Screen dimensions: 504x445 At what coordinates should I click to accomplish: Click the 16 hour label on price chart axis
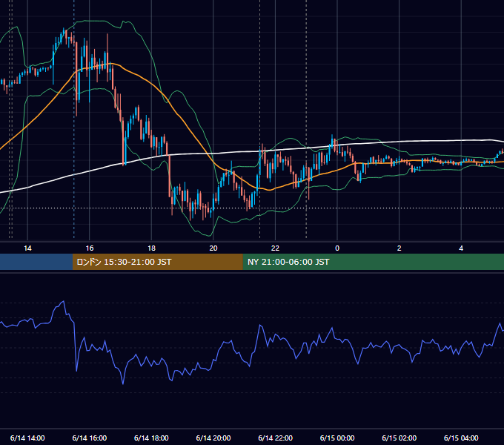[90, 248]
